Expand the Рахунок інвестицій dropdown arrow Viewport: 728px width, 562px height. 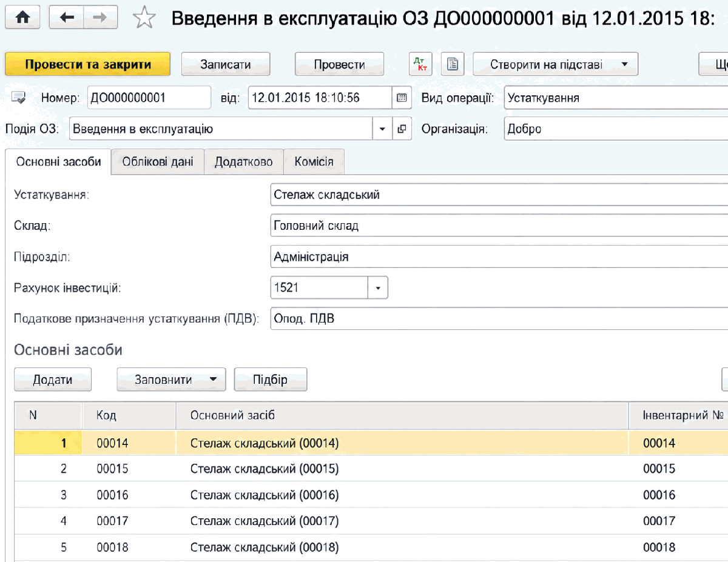(x=377, y=288)
